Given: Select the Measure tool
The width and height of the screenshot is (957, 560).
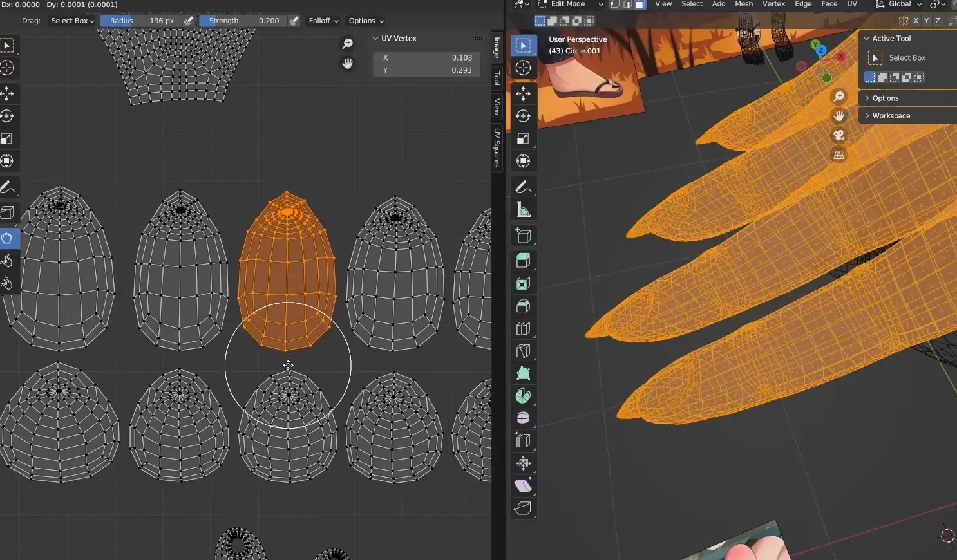Looking at the screenshot, I should coord(523,210).
